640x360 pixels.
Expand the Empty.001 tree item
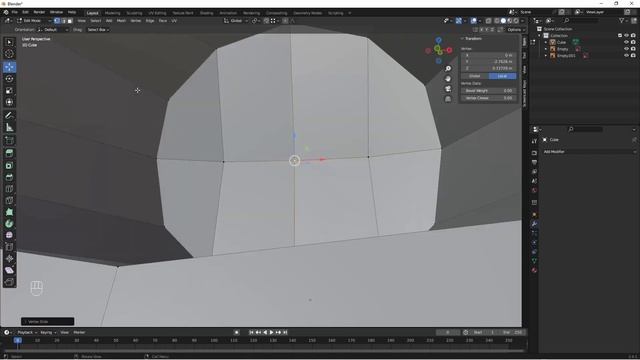[x=546, y=56]
